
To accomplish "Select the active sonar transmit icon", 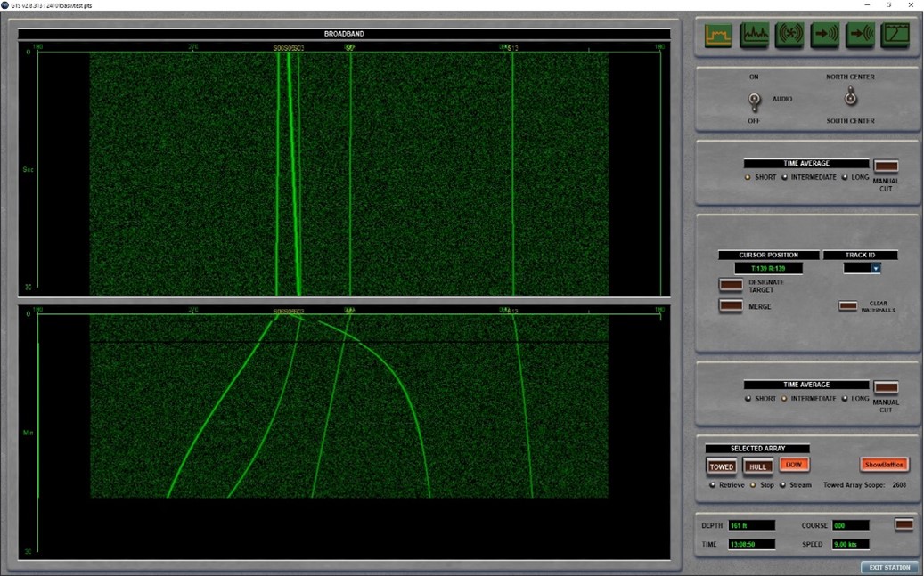I will coord(824,36).
